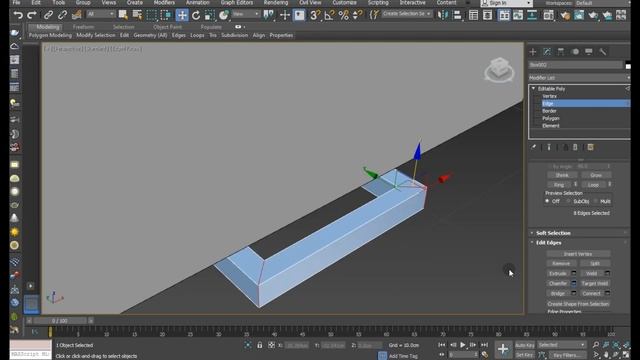
Task: Select the Polygon sub-object level
Action: (551, 118)
